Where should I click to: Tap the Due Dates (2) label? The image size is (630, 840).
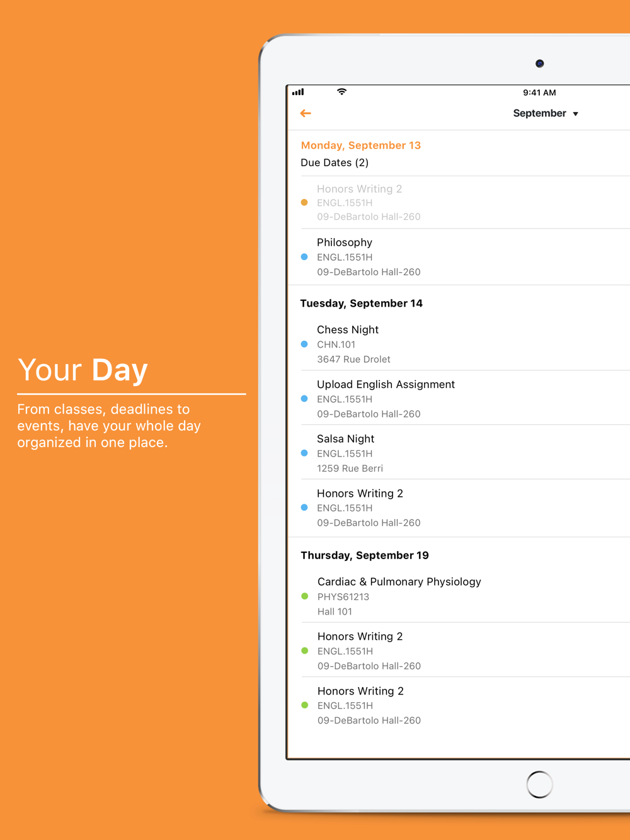click(335, 162)
